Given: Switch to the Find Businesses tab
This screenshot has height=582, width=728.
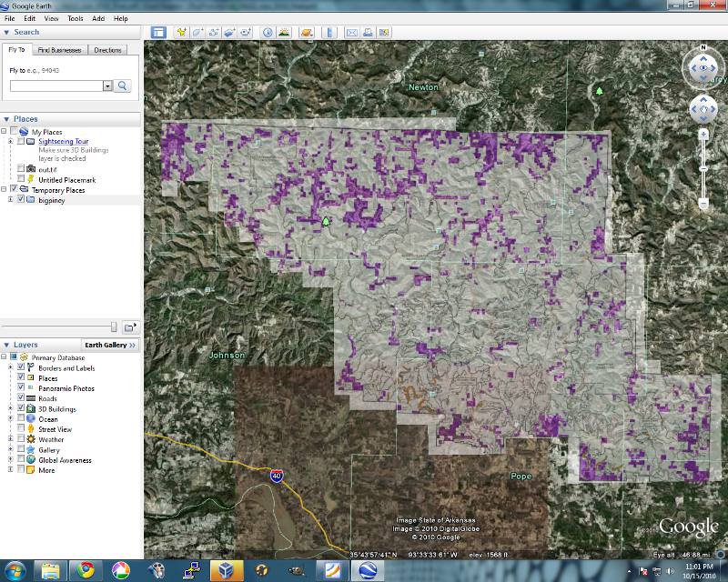Looking at the screenshot, I should [x=59, y=50].
